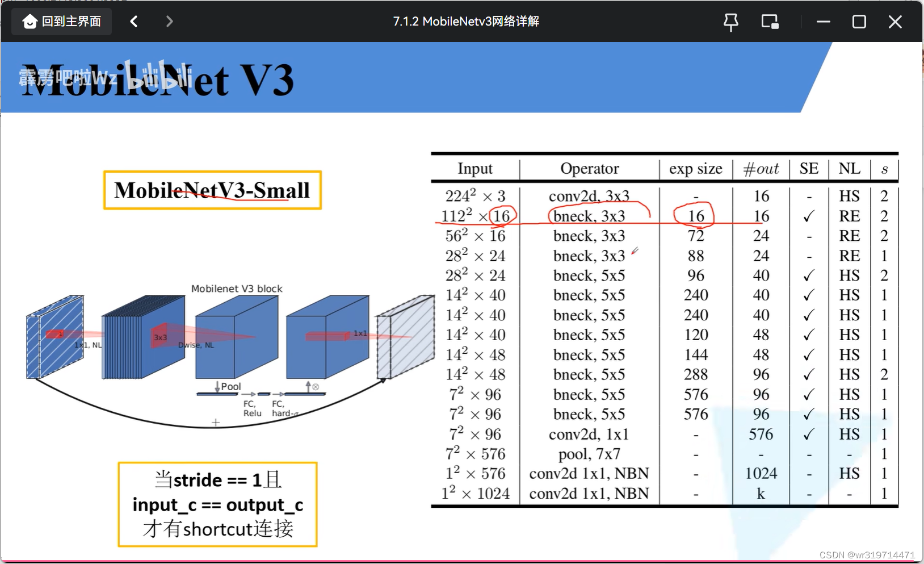Click the #out value 1024
Viewport: 924px width, 564px height.
click(761, 474)
